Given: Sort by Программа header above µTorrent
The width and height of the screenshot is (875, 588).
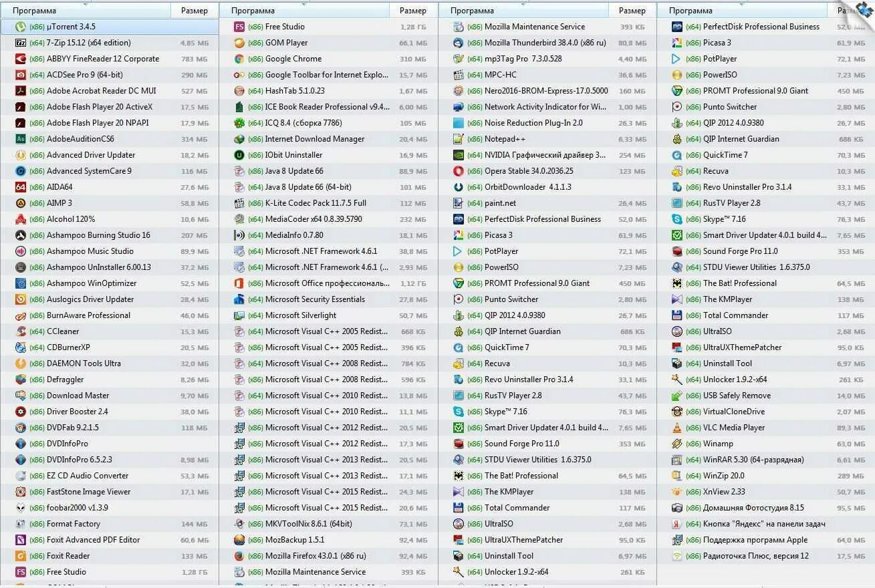Looking at the screenshot, I should pos(86,11).
